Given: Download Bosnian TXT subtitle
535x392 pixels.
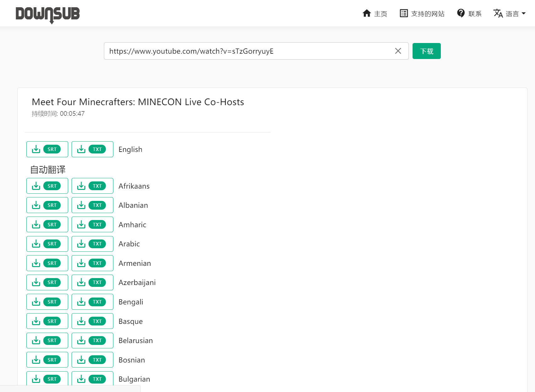Looking at the screenshot, I should 92,360.
